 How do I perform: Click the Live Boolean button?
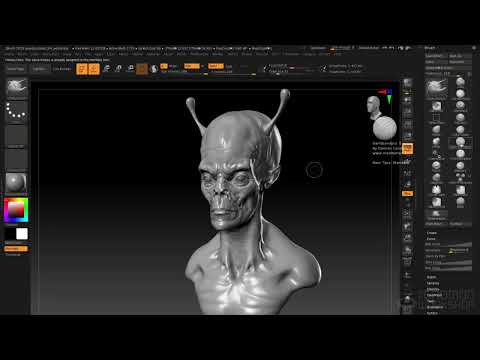tap(63, 69)
